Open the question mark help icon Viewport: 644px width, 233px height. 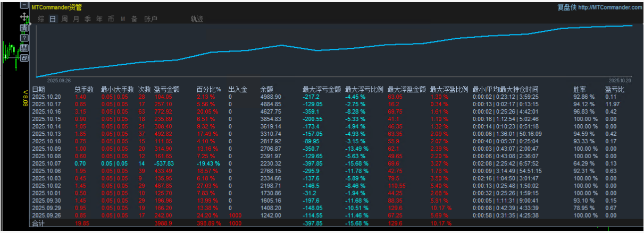pyautogui.click(x=24, y=38)
